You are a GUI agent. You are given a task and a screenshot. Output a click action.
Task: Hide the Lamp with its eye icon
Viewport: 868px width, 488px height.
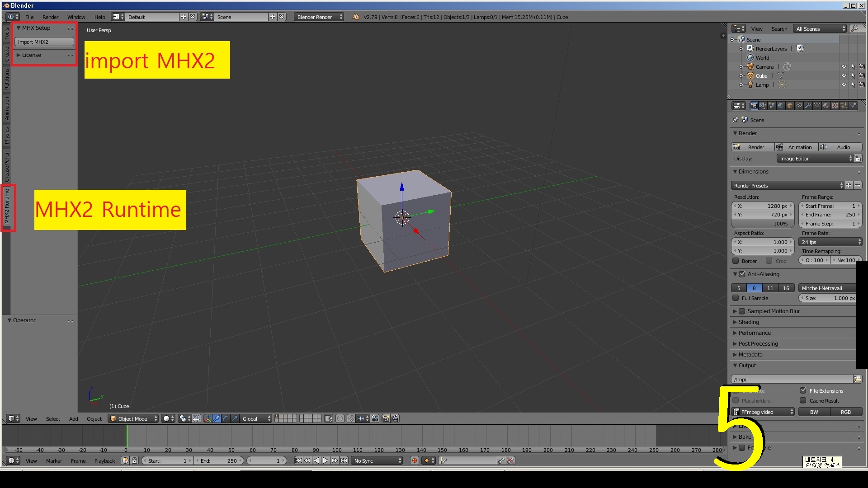click(x=844, y=84)
